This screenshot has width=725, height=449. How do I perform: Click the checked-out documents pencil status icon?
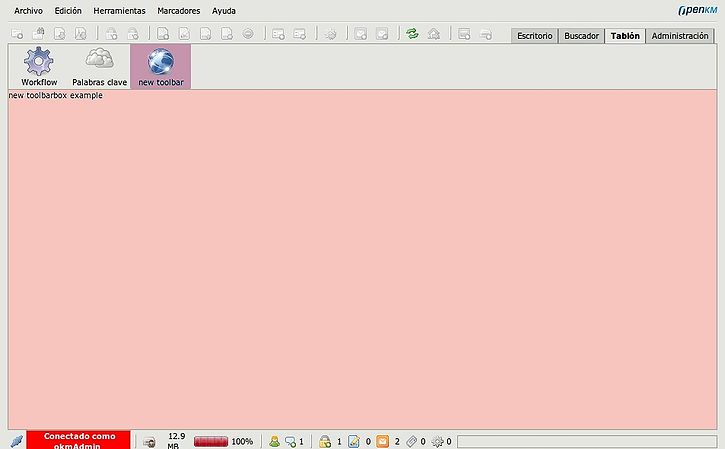point(354,442)
